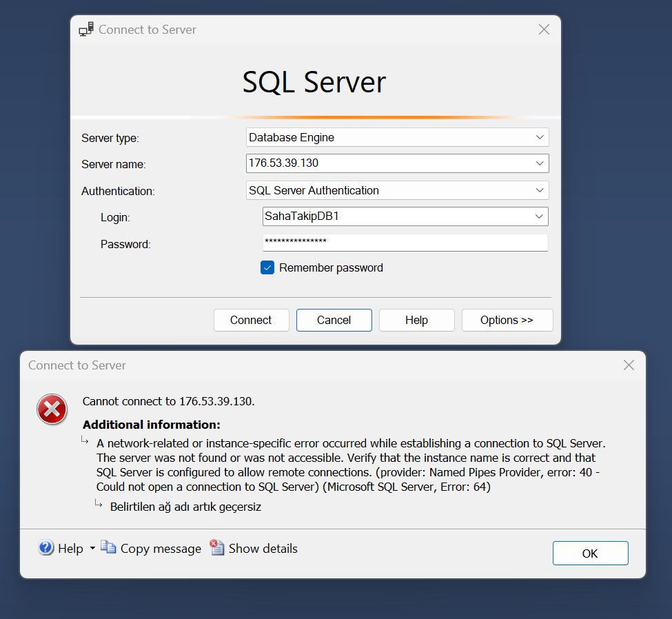Click the Show details icon
672x619 pixels.
[x=217, y=547]
